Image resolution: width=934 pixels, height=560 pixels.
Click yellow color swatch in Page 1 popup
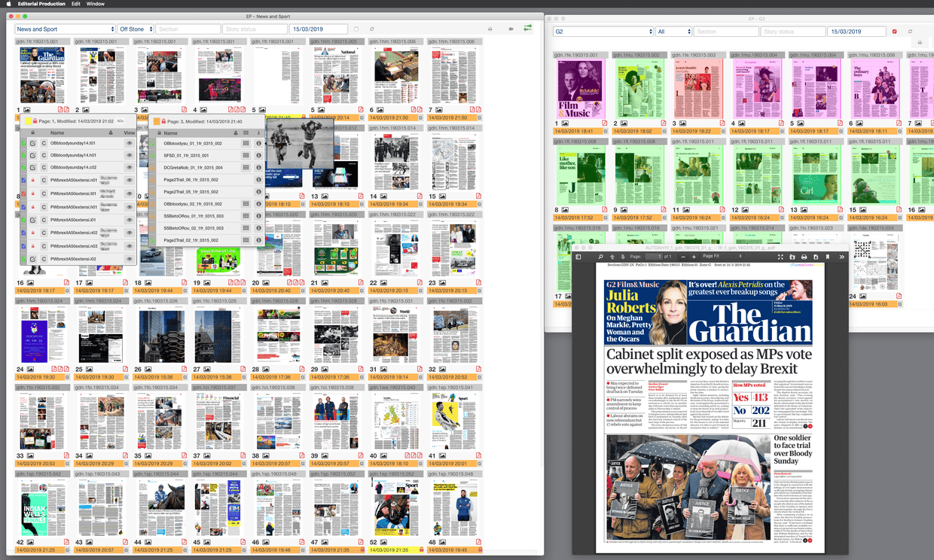point(28,121)
